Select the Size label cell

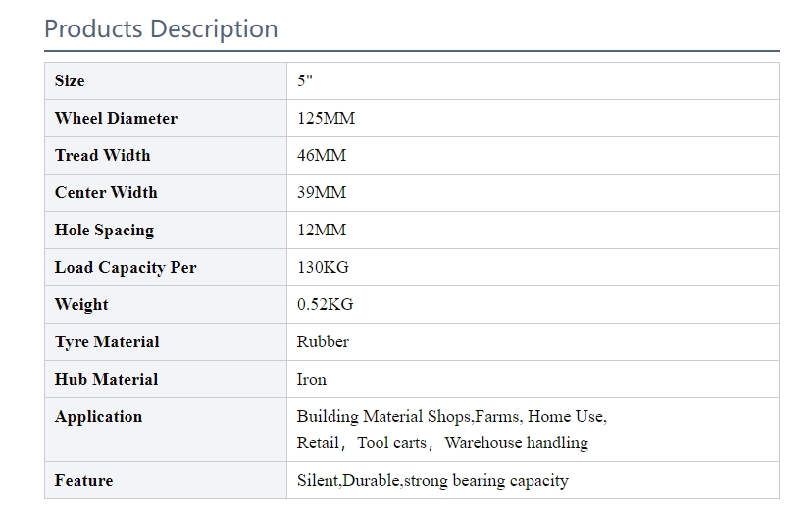click(166, 81)
